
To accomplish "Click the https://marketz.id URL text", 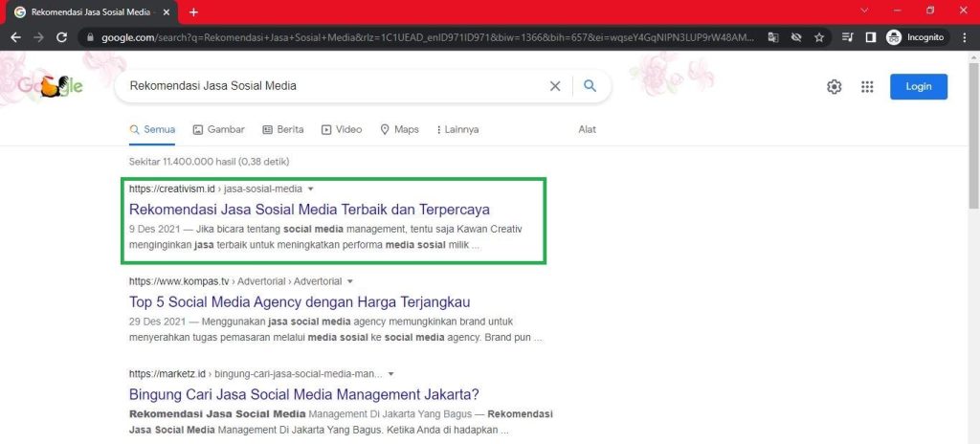I will point(167,374).
